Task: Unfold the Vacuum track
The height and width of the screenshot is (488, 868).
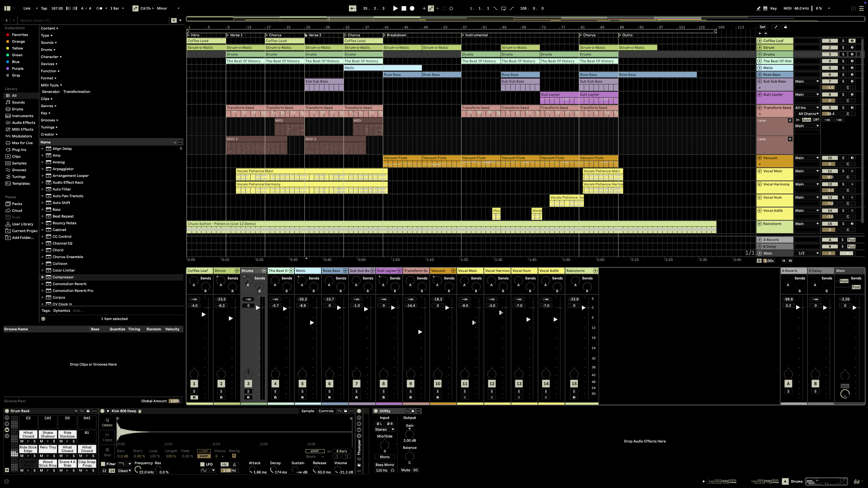Action: pos(759,158)
